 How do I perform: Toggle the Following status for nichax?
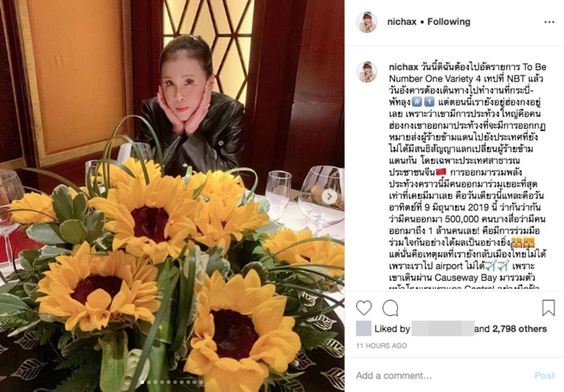[x=449, y=22]
